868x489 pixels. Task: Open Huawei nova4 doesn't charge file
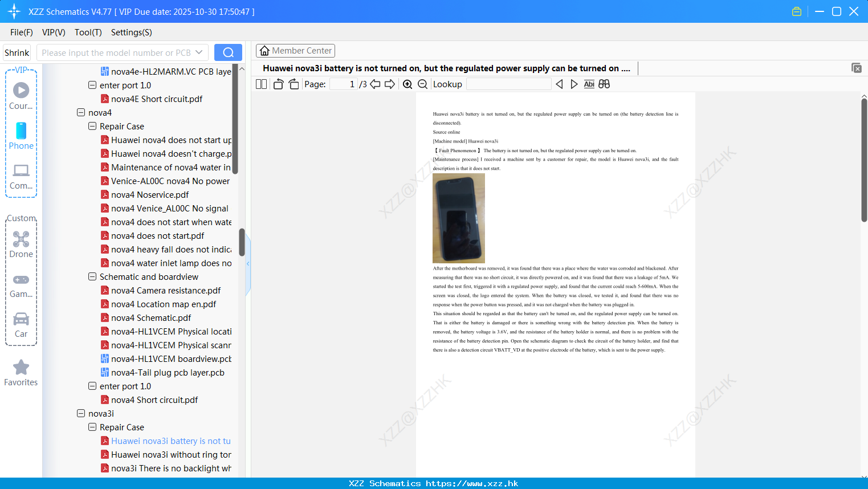[x=166, y=154]
